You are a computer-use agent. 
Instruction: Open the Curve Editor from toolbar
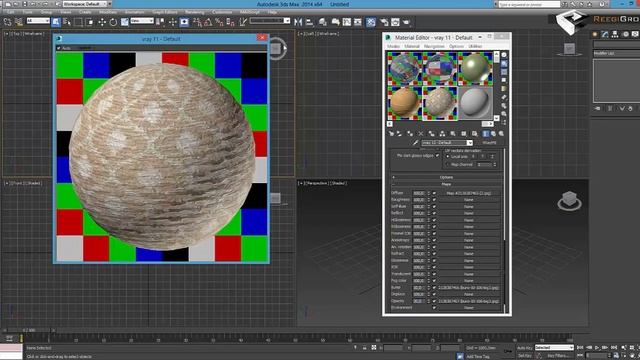347,22
